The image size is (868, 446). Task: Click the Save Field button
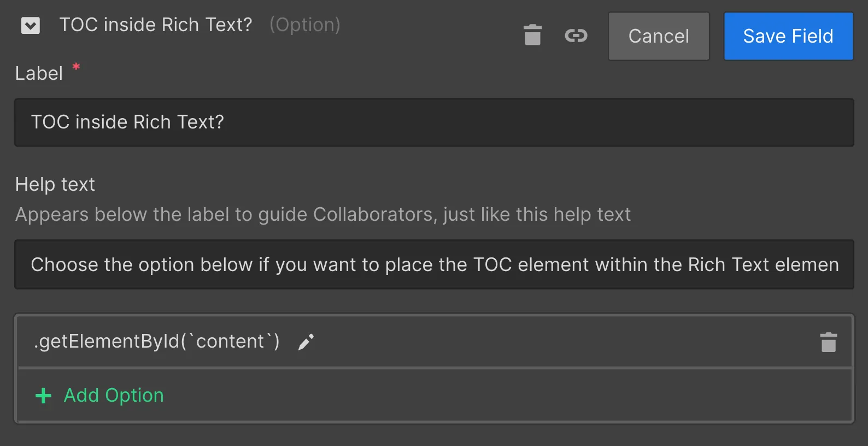788,36
